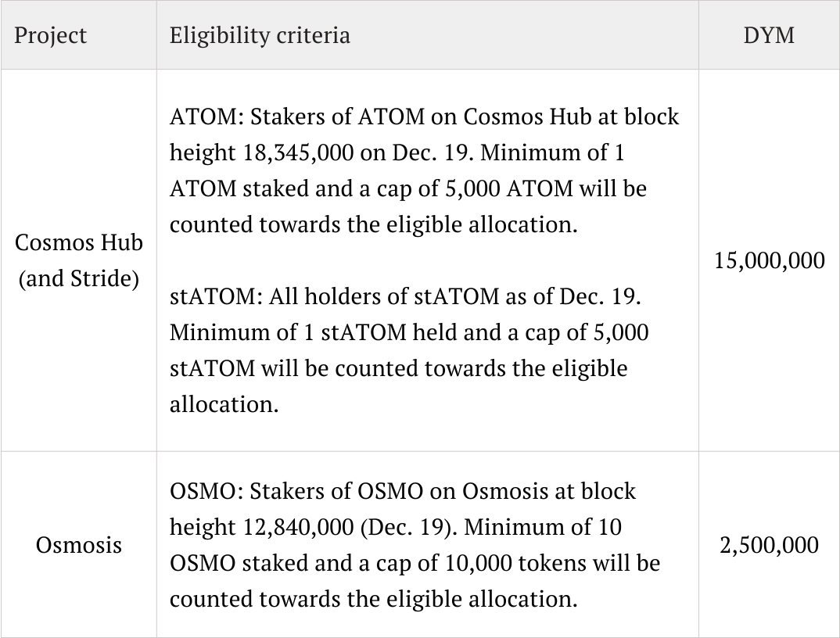
Task: Click the 15,000,000 DYM allocation value
Action: click(769, 260)
